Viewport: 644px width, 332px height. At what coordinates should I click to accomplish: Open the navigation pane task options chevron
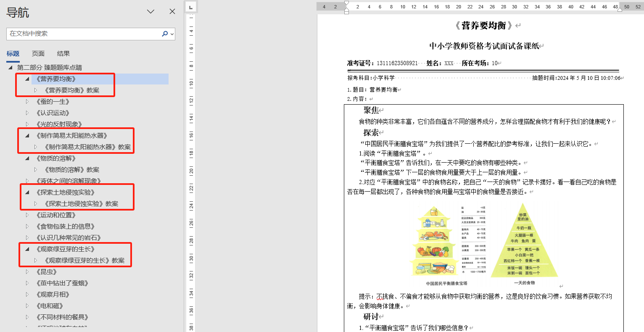click(x=150, y=12)
